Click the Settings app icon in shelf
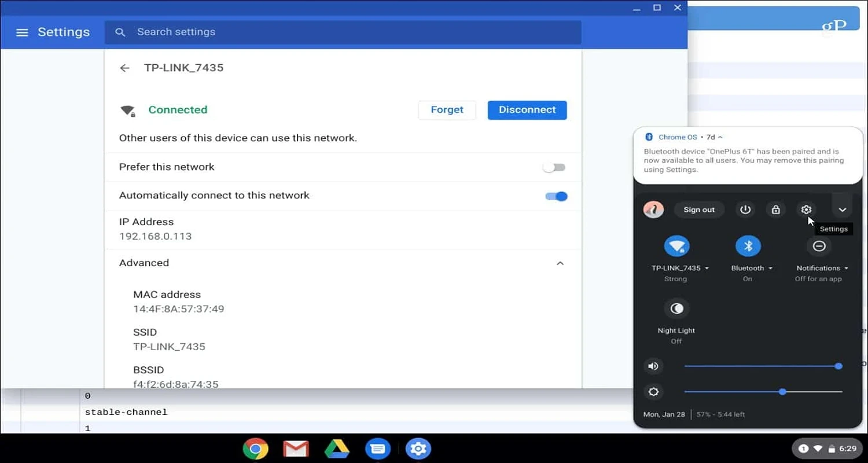 [418, 449]
